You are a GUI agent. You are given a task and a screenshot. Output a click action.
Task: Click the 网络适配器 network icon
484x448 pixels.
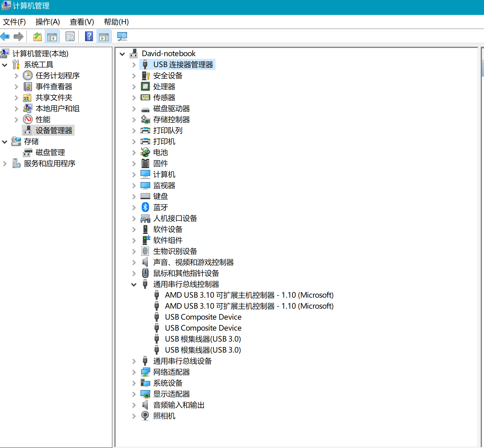[145, 372]
